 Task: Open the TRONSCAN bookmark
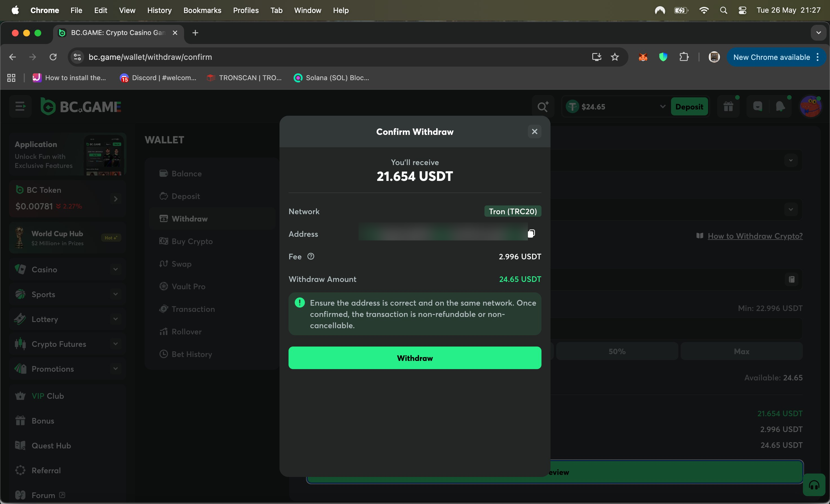pos(244,78)
